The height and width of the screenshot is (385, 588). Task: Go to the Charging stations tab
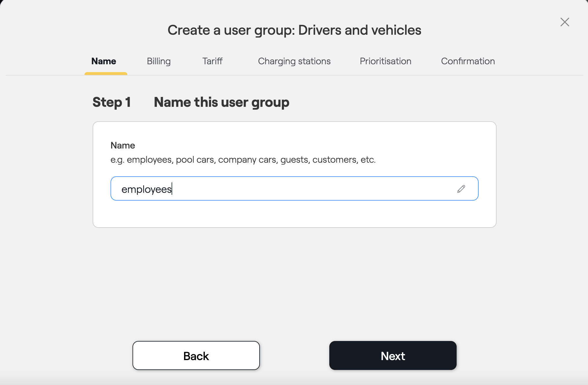click(294, 61)
